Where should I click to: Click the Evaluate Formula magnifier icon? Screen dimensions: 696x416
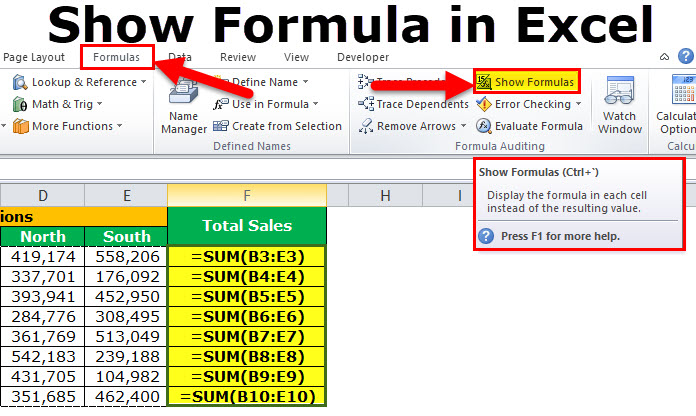tap(484, 126)
